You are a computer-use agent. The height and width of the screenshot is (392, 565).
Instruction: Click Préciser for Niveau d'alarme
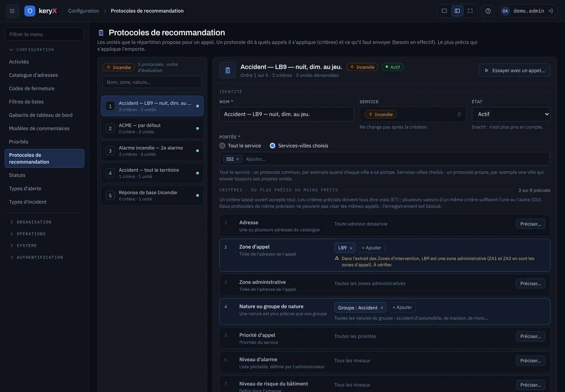point(530,361)
